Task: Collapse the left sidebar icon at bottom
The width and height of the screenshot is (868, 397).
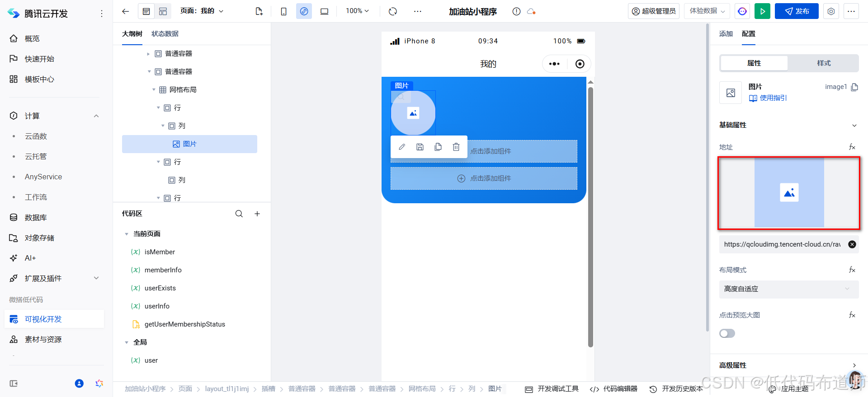Action: point(14,383)
